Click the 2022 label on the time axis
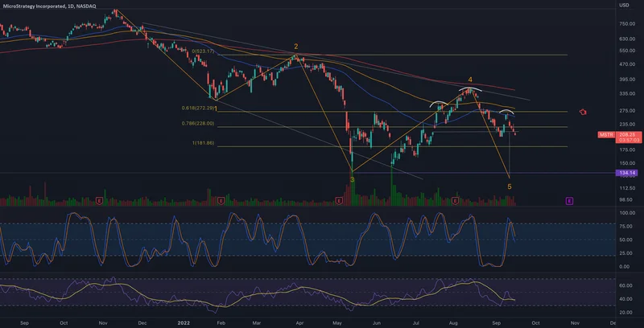This screenshot has width=644, height=328. [x=181, y=322]
